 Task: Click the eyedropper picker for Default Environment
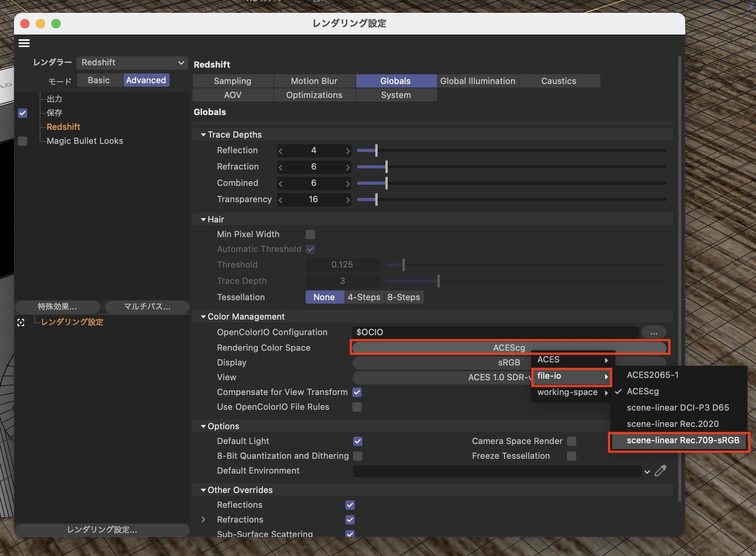(x=661, y=471)
